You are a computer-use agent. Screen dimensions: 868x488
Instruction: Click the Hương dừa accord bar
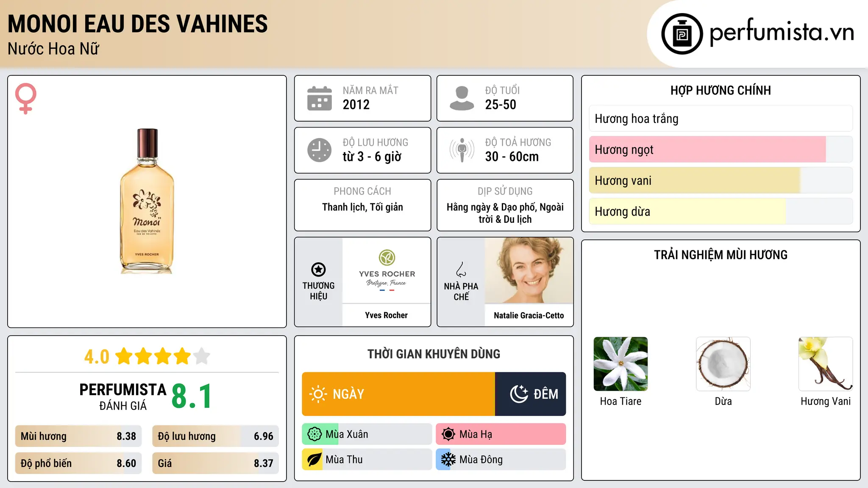point(721,211)
